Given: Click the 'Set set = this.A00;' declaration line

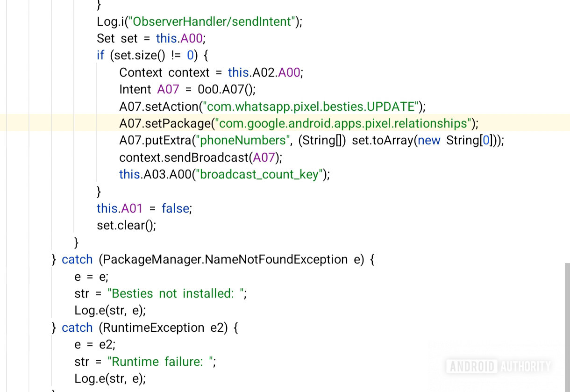Looking at the screenshot, I should point(151,38).
